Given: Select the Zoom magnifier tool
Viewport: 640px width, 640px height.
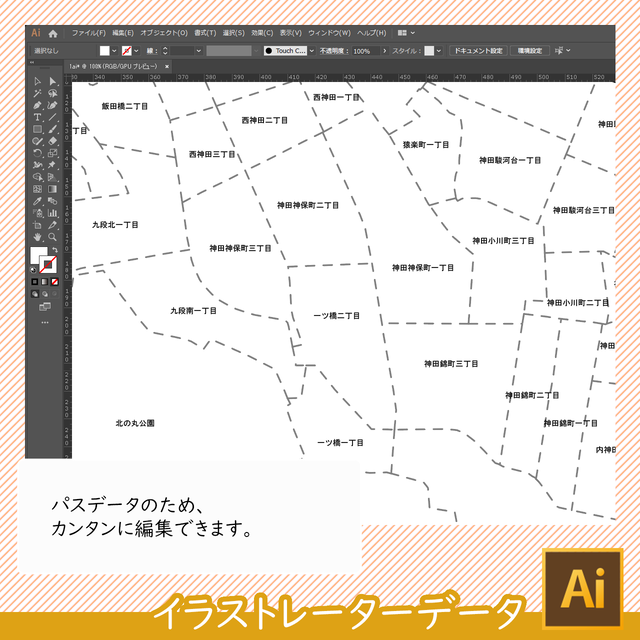Looking at the screenshot, I should click(x=52, y=237).
